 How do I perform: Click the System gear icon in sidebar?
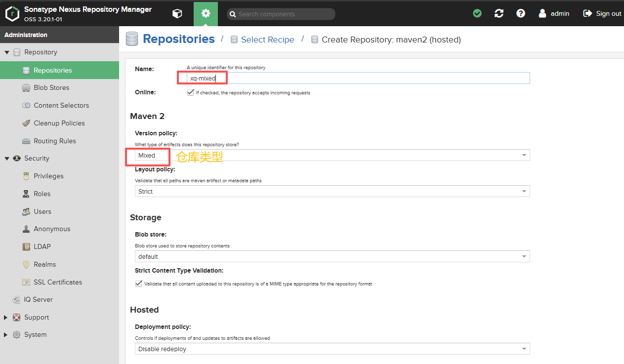click(x=16, y=334)
